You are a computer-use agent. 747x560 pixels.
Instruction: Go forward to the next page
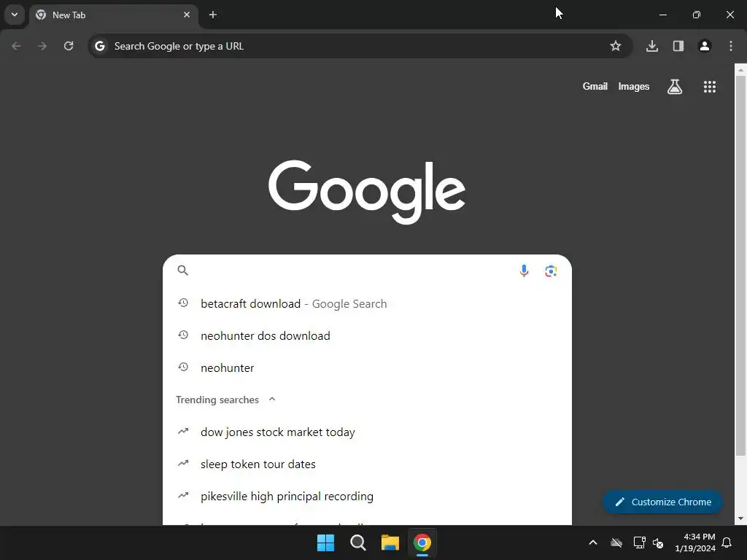pyautogui.click(x=42, y=46)
